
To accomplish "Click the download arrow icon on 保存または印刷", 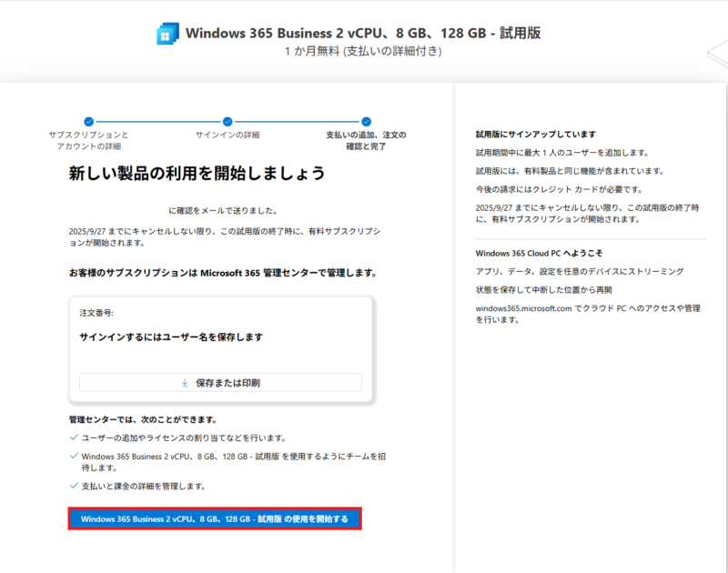I will click(185, 383).
